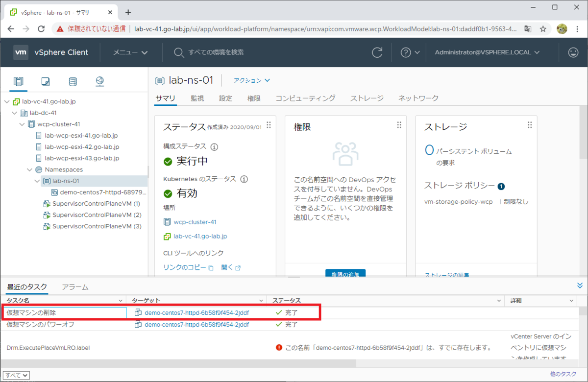The height and width of the screenshot is (382, 588).
Task: Switch to the ストレージ tab
Action: point(367,98)
